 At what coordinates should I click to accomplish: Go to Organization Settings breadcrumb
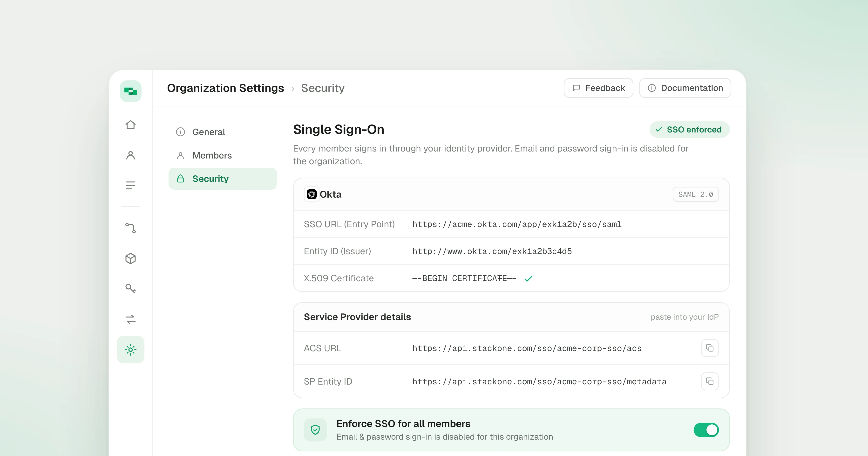(x=225, y=88)
